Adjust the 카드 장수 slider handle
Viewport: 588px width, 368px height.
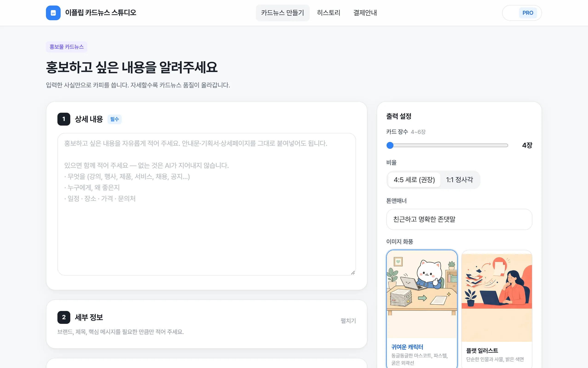[x=390, y=145]
